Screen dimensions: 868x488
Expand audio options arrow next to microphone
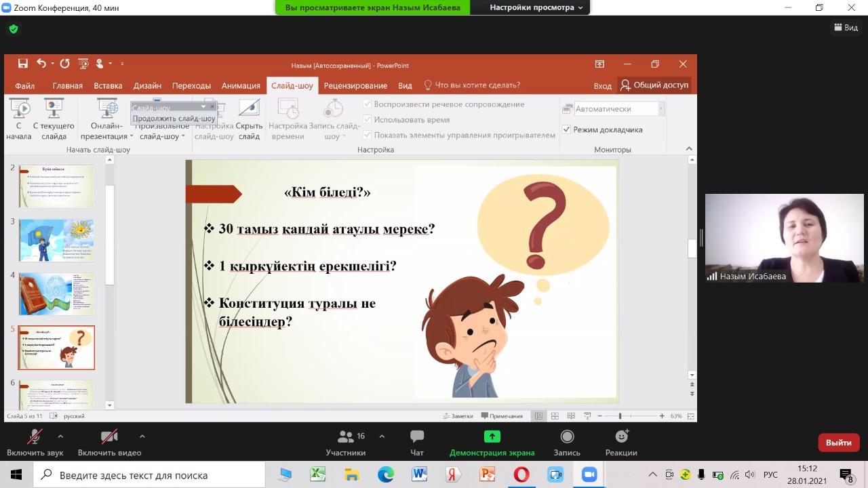60,436
